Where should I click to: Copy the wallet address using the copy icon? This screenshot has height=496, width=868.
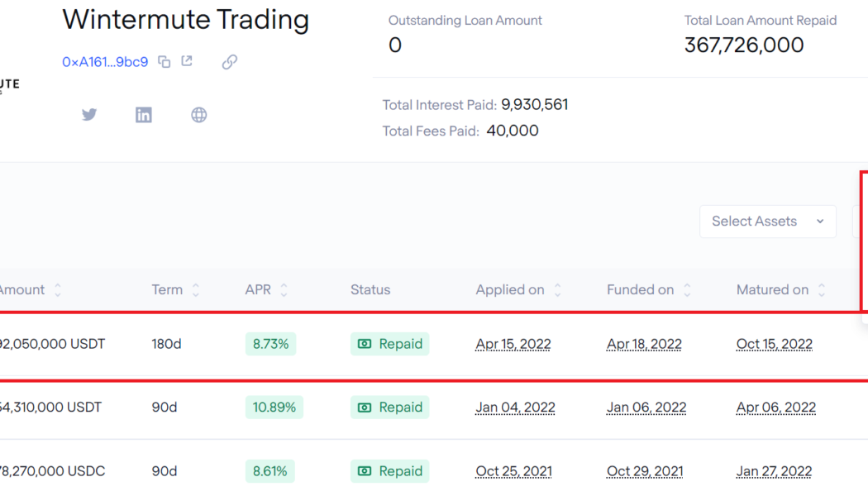[x=163, y=61]
